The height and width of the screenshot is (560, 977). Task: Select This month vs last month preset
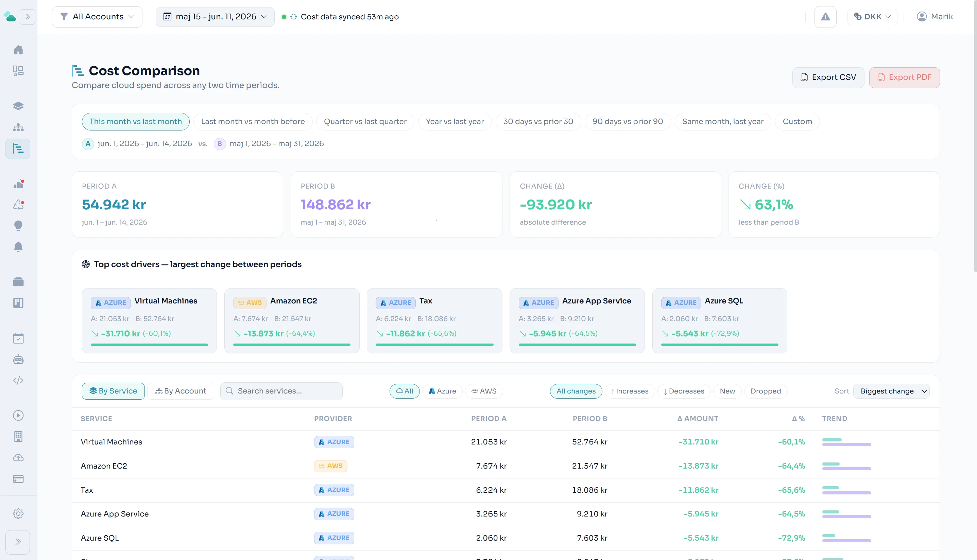tap(136, 122)
